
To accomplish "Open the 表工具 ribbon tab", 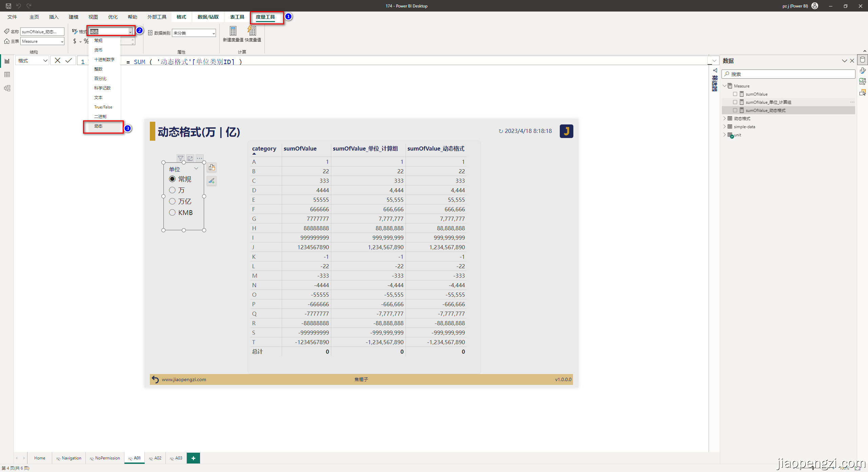I will tap(237, 17).
